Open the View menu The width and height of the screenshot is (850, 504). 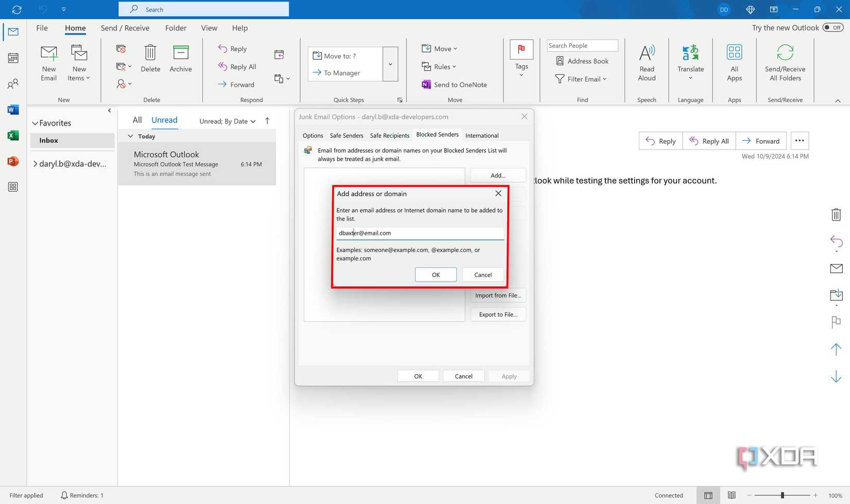coord(209,28)
